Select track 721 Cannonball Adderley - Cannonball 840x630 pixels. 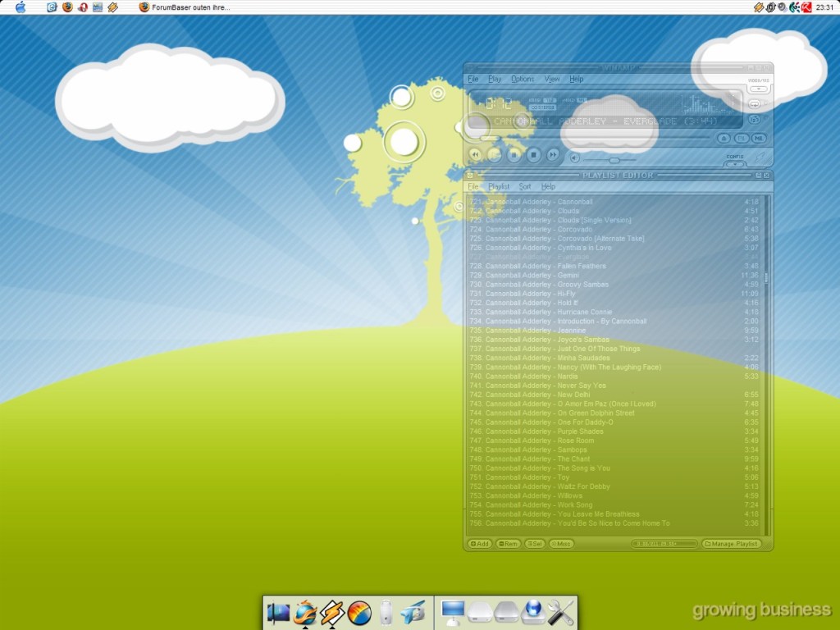coord(614,202)
